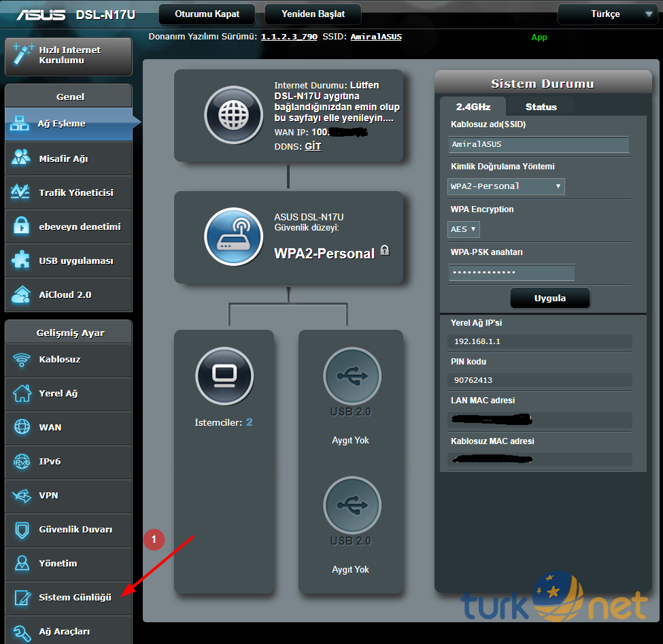663x644 pixels.
Task: Click the Güvenlik Duvarı shield icon
Action: pyautogui.click(x=22, y=529)
